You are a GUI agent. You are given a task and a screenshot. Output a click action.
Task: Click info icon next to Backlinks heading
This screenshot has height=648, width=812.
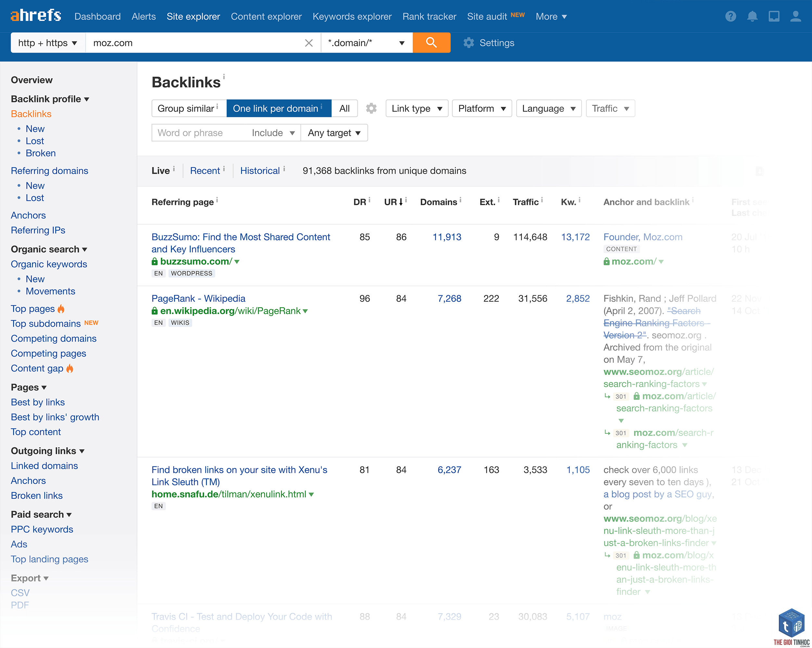[x=224, y=76]
